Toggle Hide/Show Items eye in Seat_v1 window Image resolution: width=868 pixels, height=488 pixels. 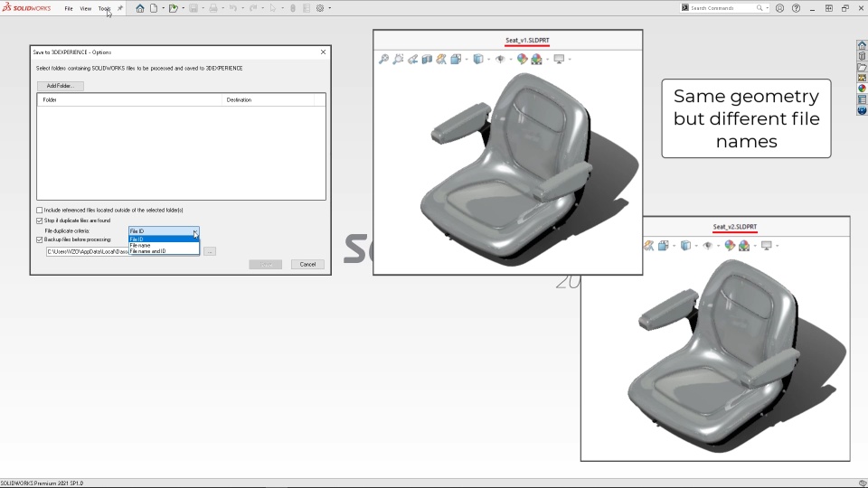500,59
